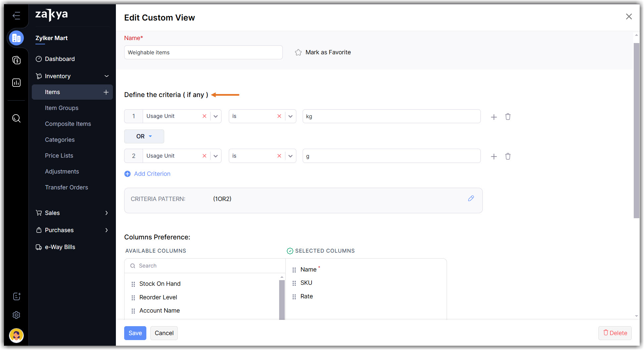
Task: Toggle the Mark as Favorite star
Action: [x=298, y=52]
